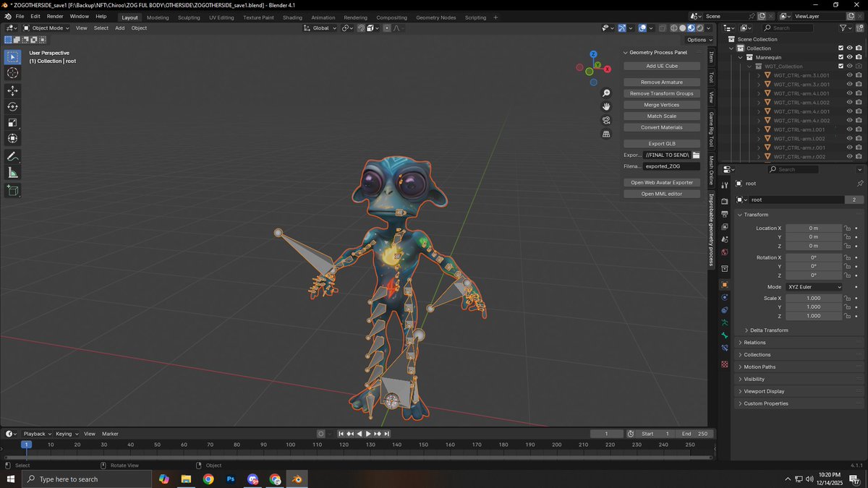Uncheck the Mannequin collection checkbox

coord(841,57)
